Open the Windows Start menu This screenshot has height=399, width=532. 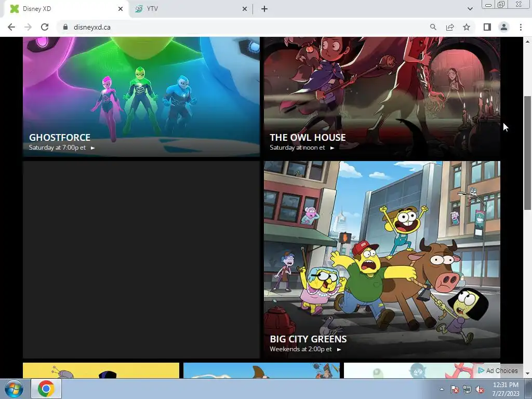click(14, 389)
